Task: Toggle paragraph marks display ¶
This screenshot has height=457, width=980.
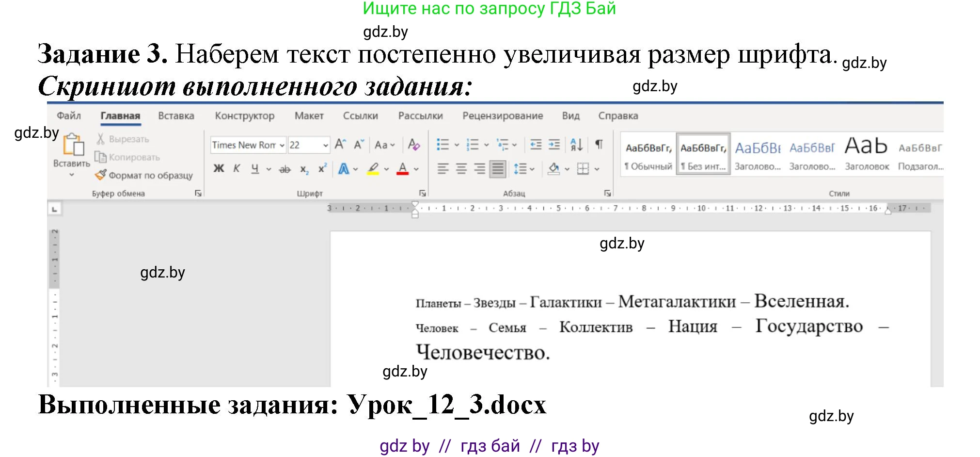Action: tap(599, 144)
